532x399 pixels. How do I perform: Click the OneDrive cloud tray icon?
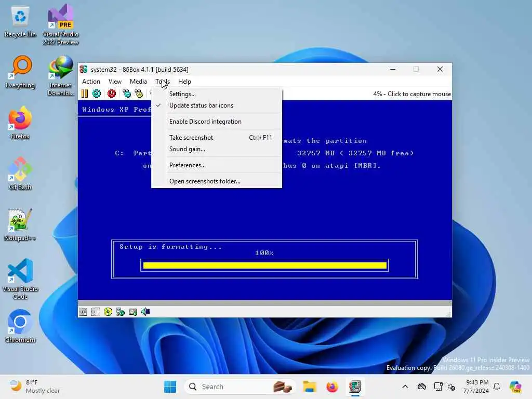pyautogui.click(x=422, y=387)
